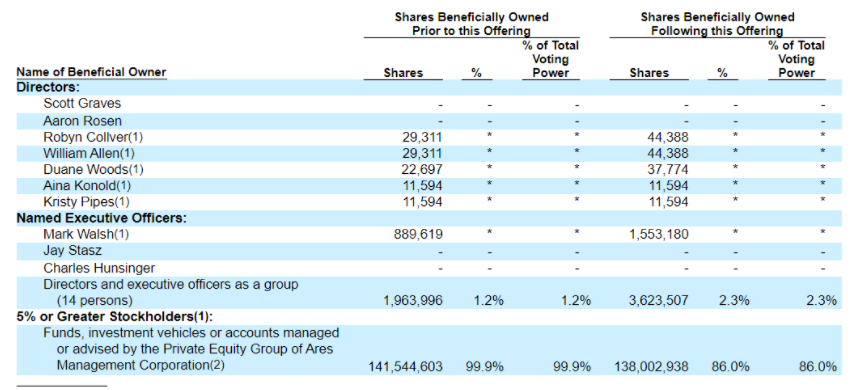Select Robyn Collver(1) name cell
The width and height of the screenshot is (851, 390).
92,137
